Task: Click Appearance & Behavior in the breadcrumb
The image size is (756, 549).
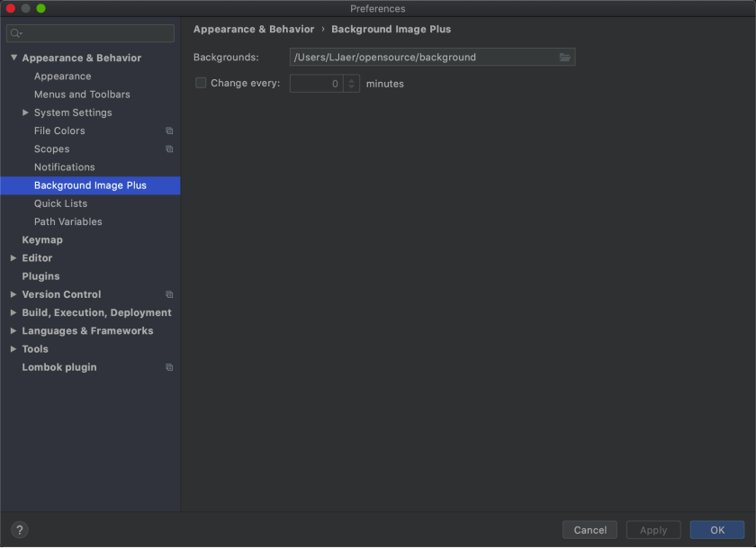Action: click(254, 30)
